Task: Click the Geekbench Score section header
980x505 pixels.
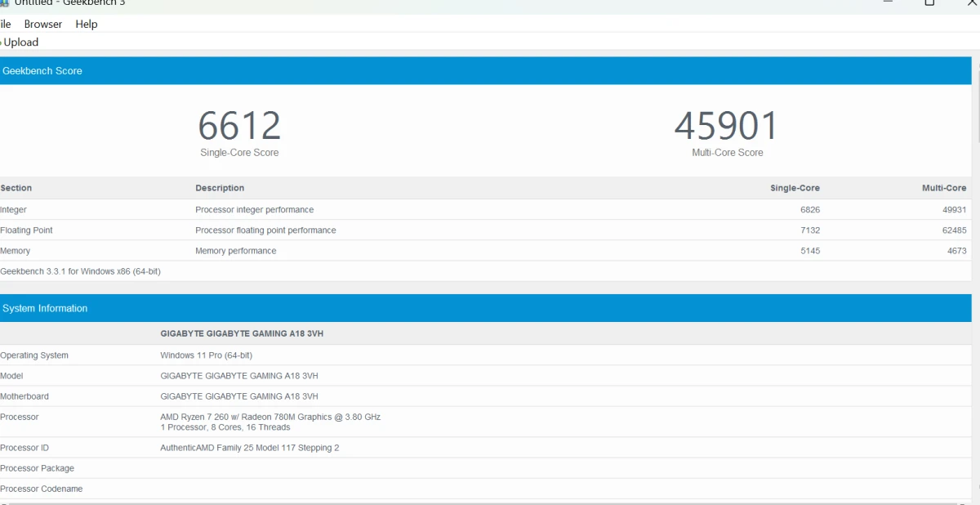Action: pyautogui.click(x=486, y=71)
